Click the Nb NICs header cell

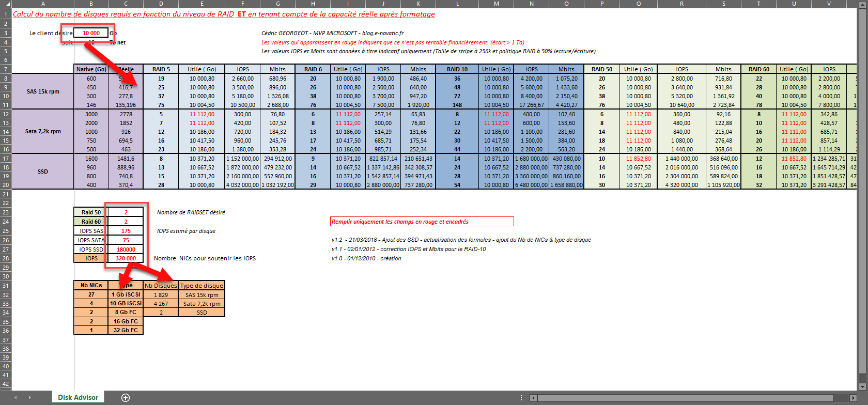(x=91, y=285)
